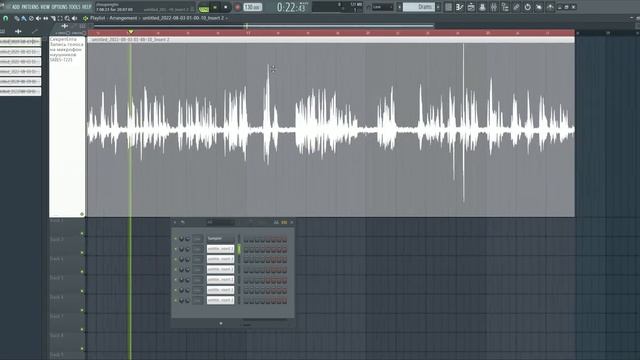The image size is (640, 360).
Task: Click the yellow step/piano view icon in channel rack
Action: tap(284, 222)
